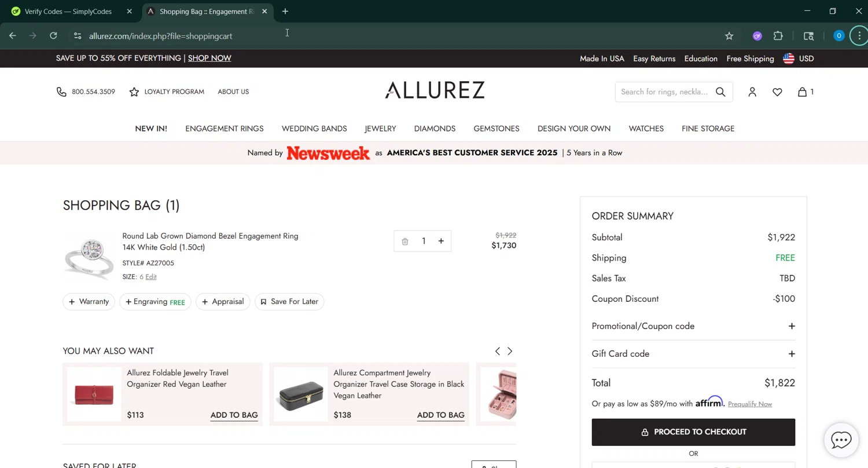
Task: Show next suggested product arrow
Action: tap(510, 351)
